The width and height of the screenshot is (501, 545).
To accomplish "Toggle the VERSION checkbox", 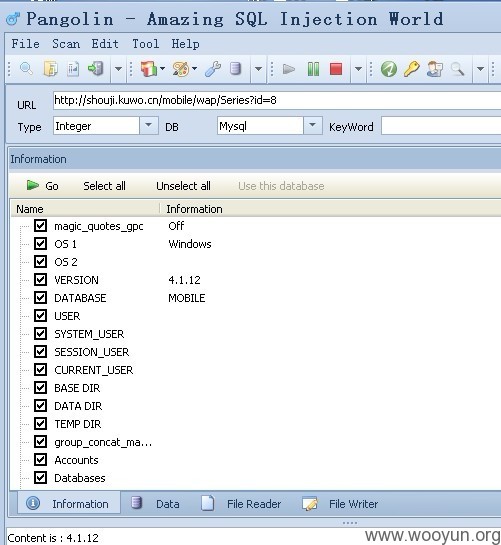I will (40, 279).
